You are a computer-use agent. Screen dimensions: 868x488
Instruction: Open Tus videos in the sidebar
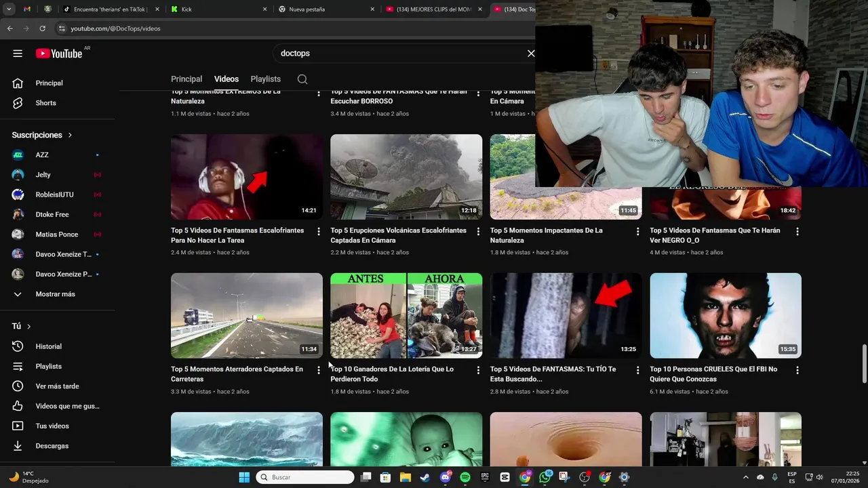(58, 426)
